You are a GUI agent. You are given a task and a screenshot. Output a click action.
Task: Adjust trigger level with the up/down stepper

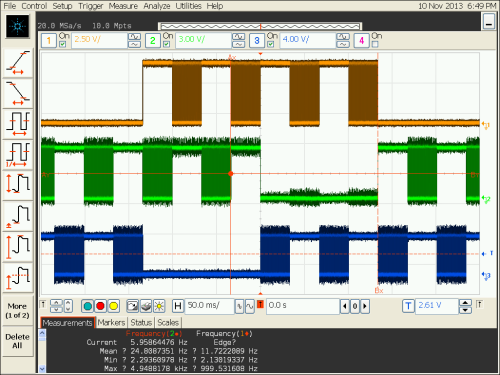click(x=465, y=306)
